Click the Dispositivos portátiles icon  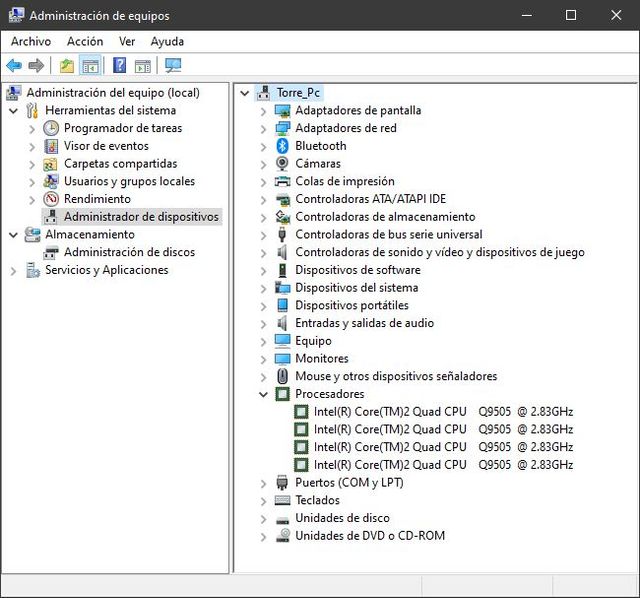282,305
